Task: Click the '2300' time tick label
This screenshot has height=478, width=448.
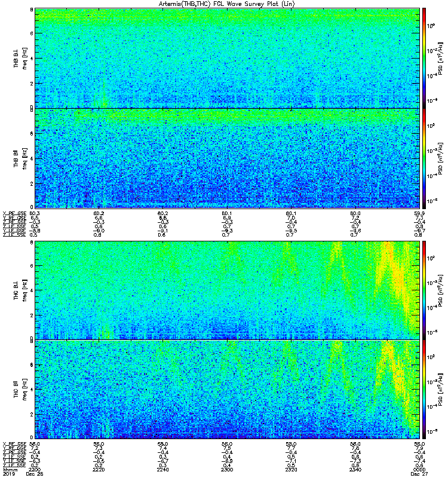Action: coord(227,470)
